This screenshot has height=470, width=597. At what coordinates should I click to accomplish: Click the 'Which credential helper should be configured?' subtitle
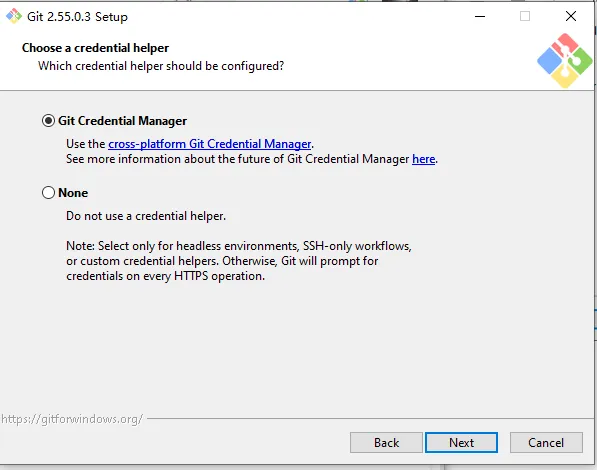(x=161, y=66)
